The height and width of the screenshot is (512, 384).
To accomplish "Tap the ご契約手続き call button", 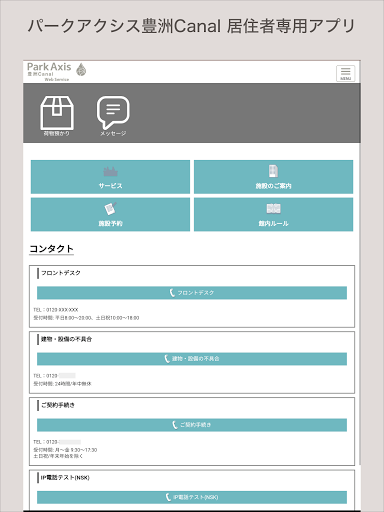I will tap(192, 425).
